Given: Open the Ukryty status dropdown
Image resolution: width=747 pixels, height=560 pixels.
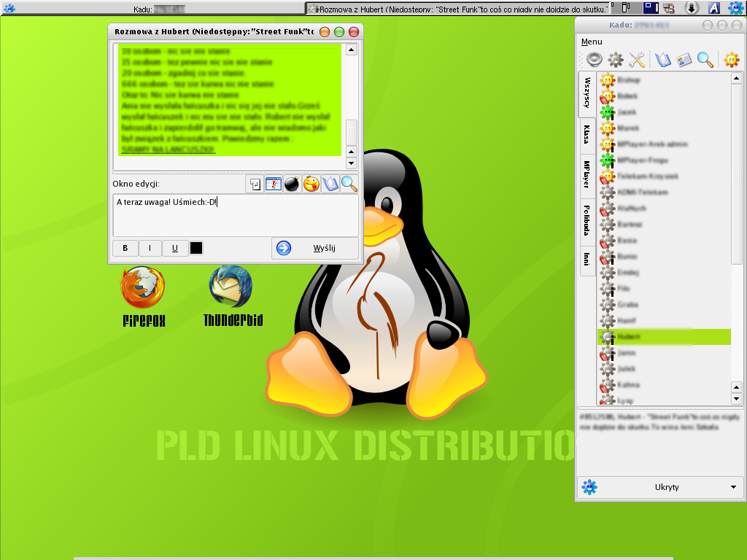Looking at the screenshot, I should pos(660,487).
